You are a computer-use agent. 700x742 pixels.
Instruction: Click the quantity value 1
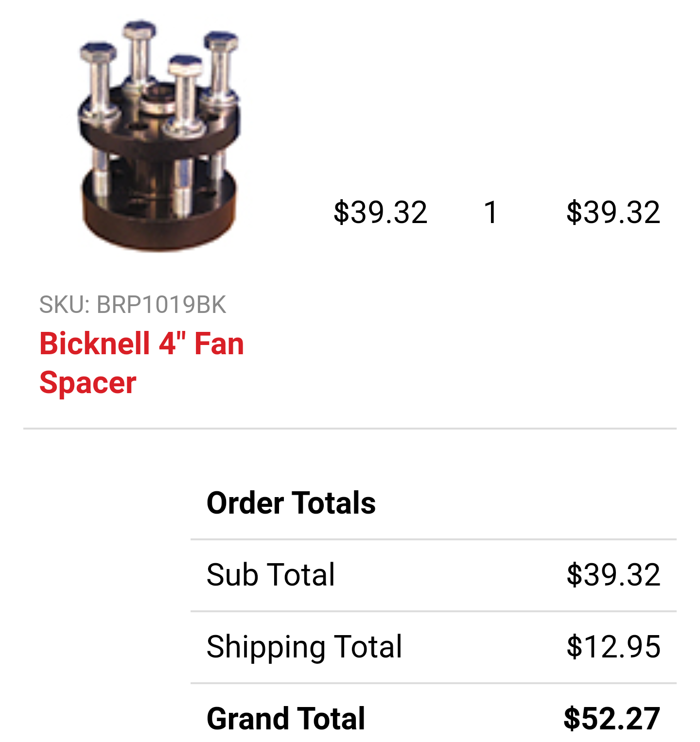(x=490, y=212)
